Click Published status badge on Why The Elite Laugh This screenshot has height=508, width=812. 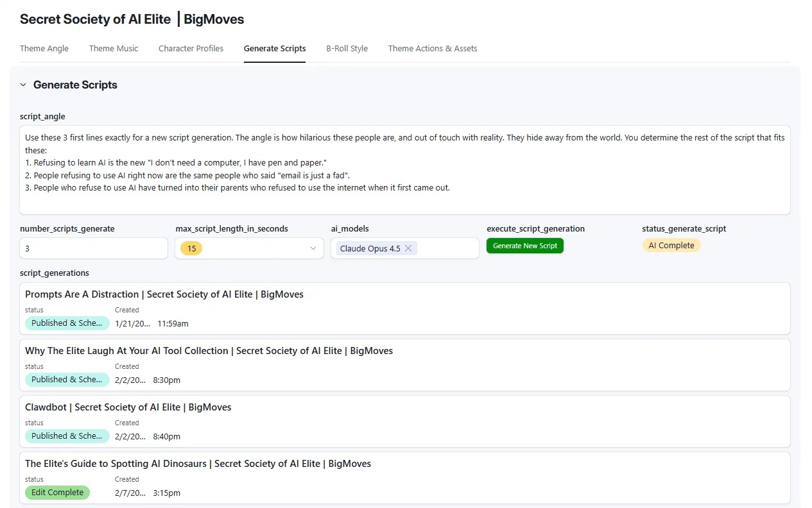coord(67,380)
